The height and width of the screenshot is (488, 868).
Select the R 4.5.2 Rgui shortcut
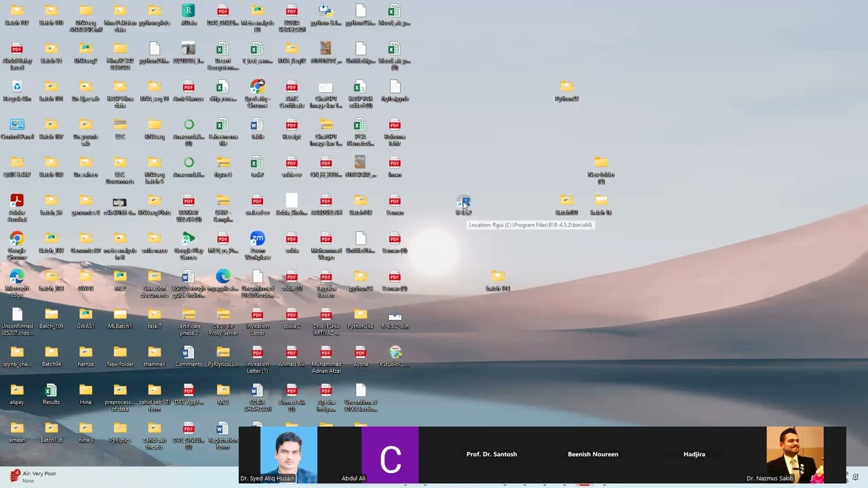[464, 205]
